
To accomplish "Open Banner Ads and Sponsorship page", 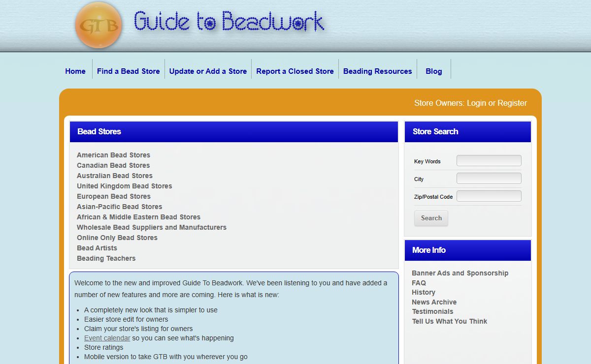I will [x=460, y=273].
